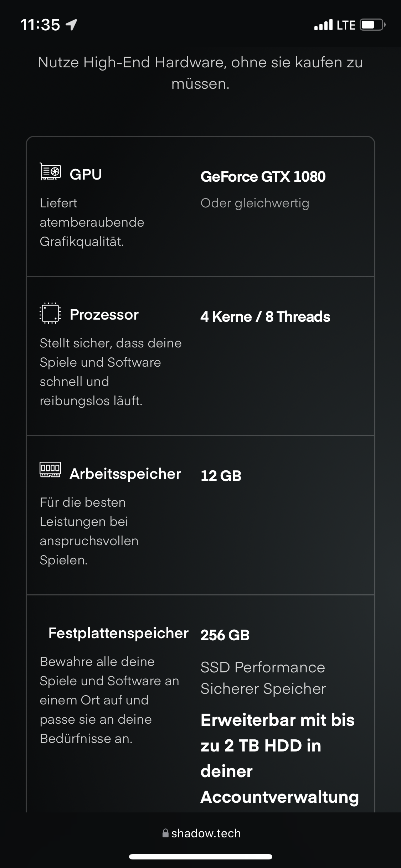Expand the Oder gleichwertig detail
401x868 pixels.
point(255,203)
